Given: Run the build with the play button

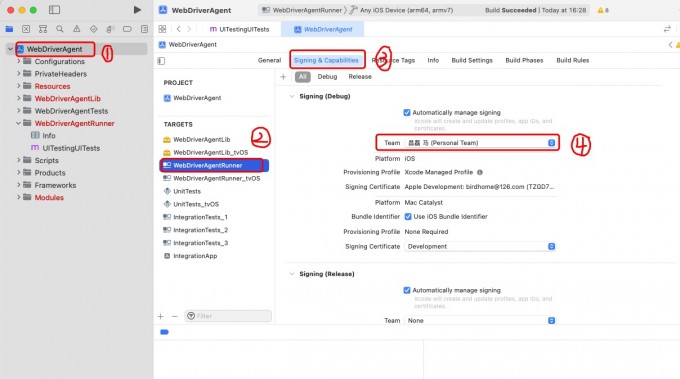Looking at the screenshot, I should click(137, 10).
